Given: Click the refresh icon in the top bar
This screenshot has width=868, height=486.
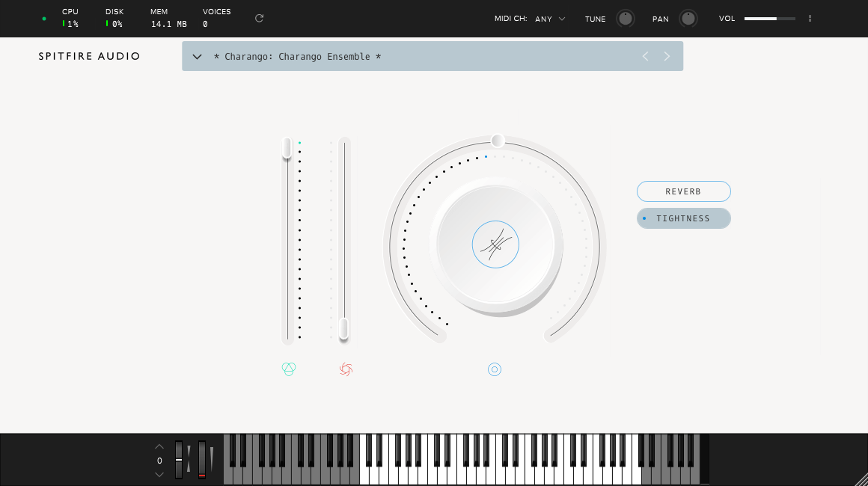Looking at the screenshot, I should click(259, 19).
